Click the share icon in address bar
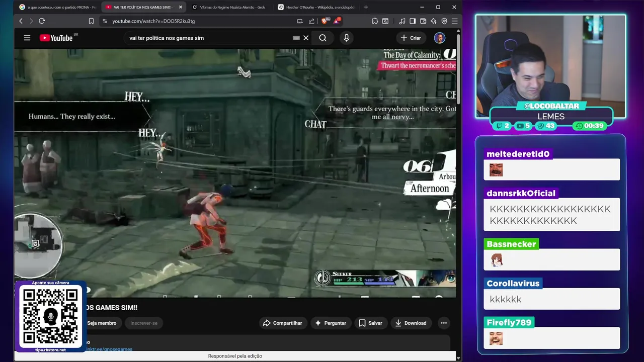This screenshot has height=362, width=644. tap(311, 21)
